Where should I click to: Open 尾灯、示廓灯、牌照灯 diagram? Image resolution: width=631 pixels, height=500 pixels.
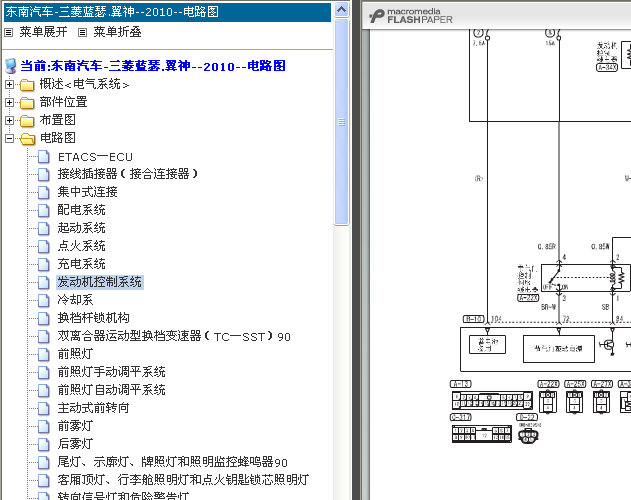[173, 462]
